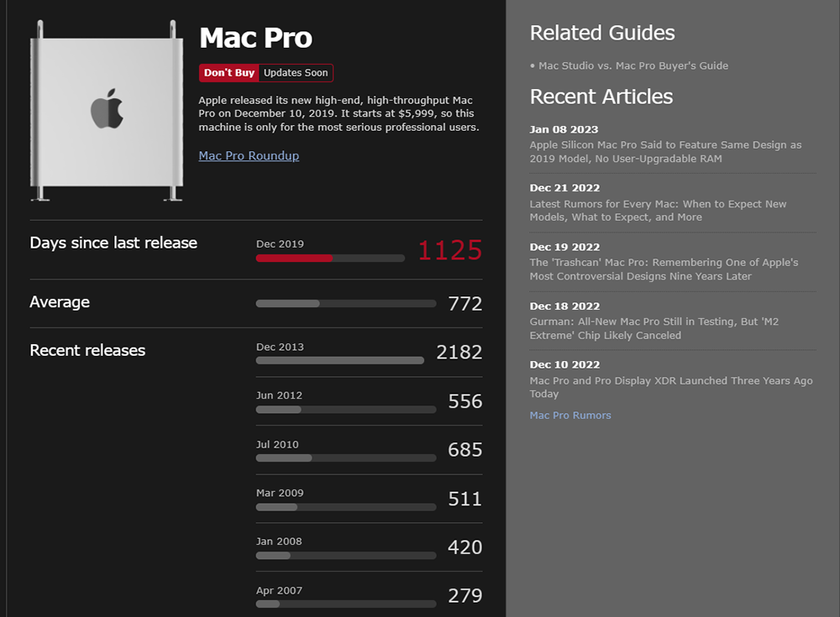Viewport: 840px width, 617px height.
Task: Click the 279 days value
Action: point(465,595)
